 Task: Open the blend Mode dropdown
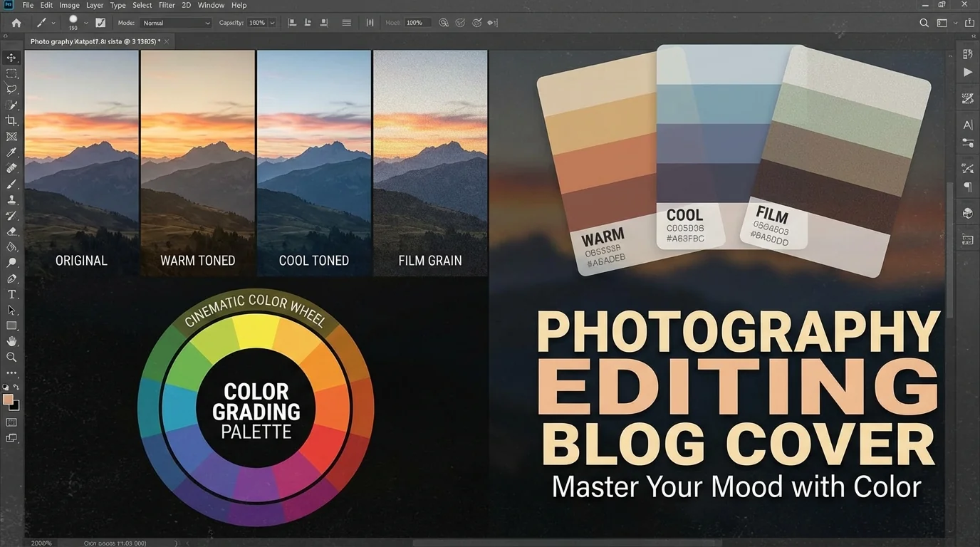coord(176,23)
